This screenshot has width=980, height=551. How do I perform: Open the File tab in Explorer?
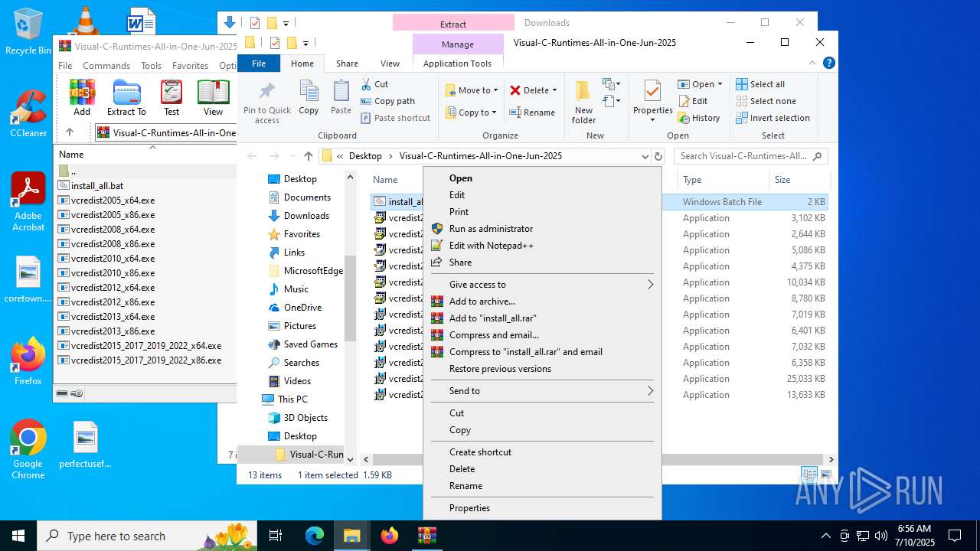coord(259,64)
